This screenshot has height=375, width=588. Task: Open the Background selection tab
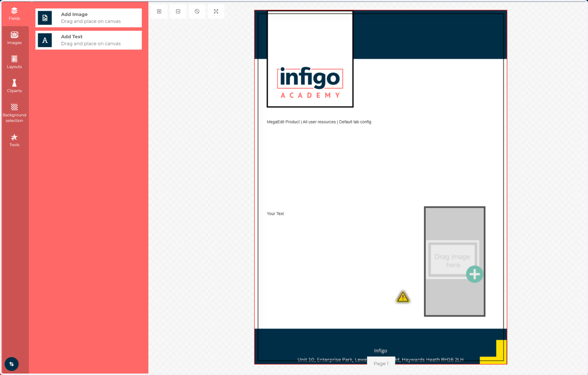(x=14, y=113)
